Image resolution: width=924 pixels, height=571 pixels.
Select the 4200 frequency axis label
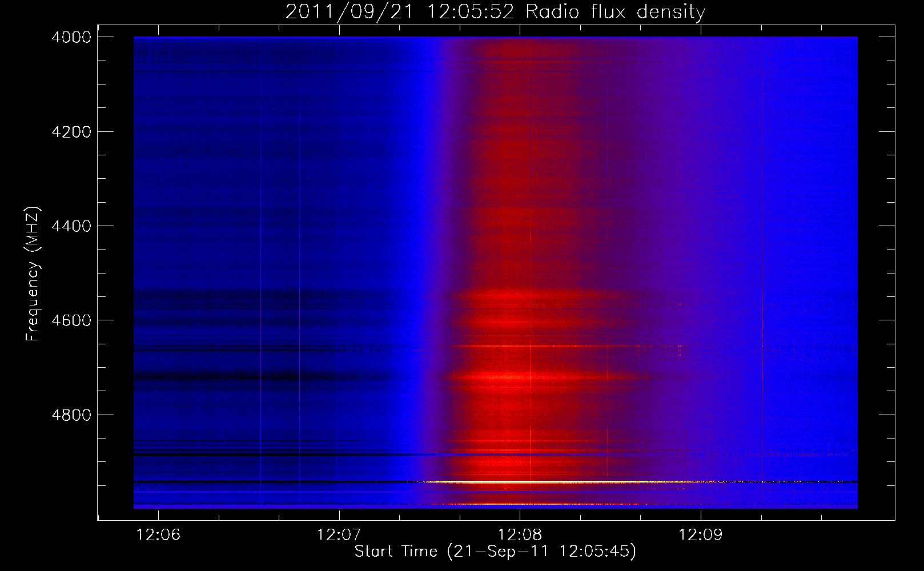click(x=71, y=132)
